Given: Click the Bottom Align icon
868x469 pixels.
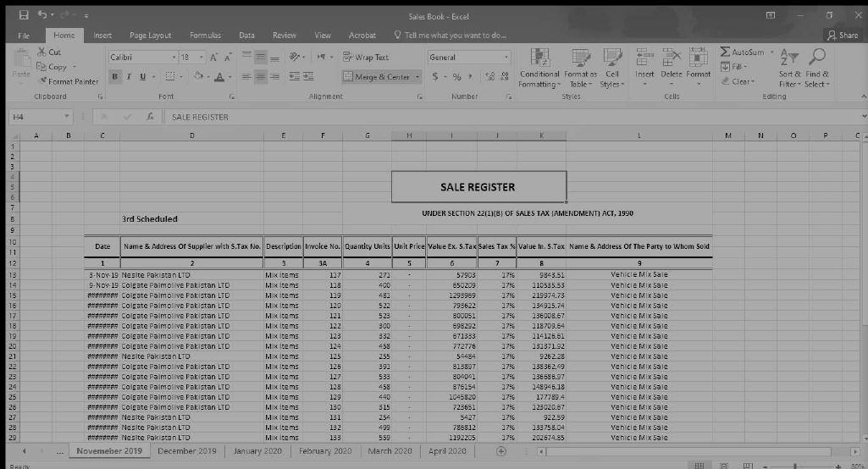Looking at the screenshot, I should pyautogui.click(x=274, y=57).
